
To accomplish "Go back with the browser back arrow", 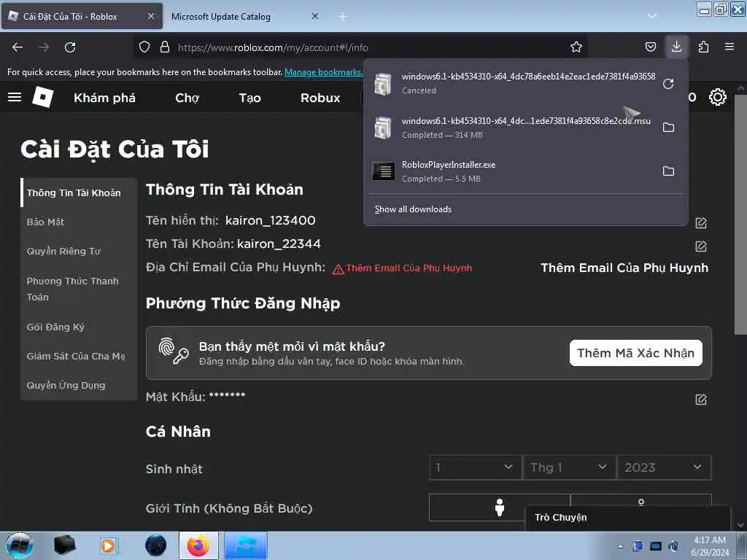I will coord(18,47).
